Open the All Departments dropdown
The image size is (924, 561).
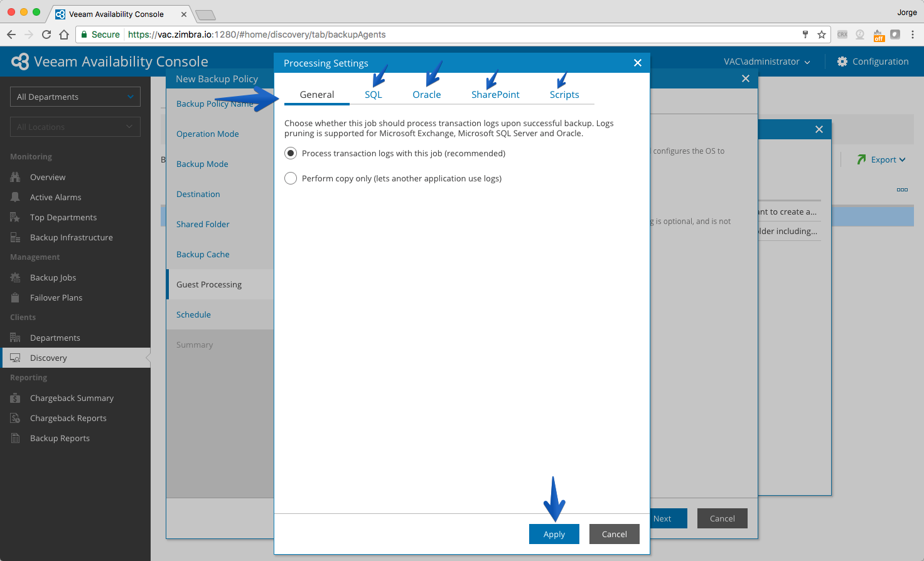pyautogui.click(x=75, y=97)
